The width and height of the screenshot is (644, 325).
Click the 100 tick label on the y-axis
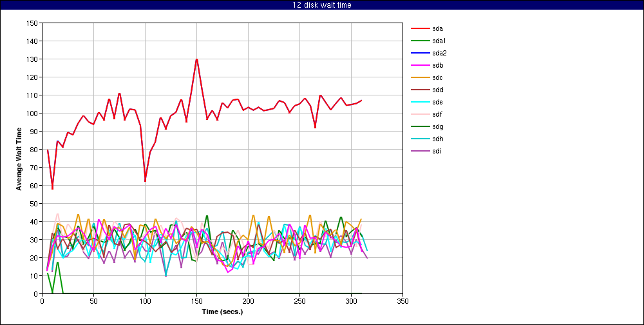32,113
